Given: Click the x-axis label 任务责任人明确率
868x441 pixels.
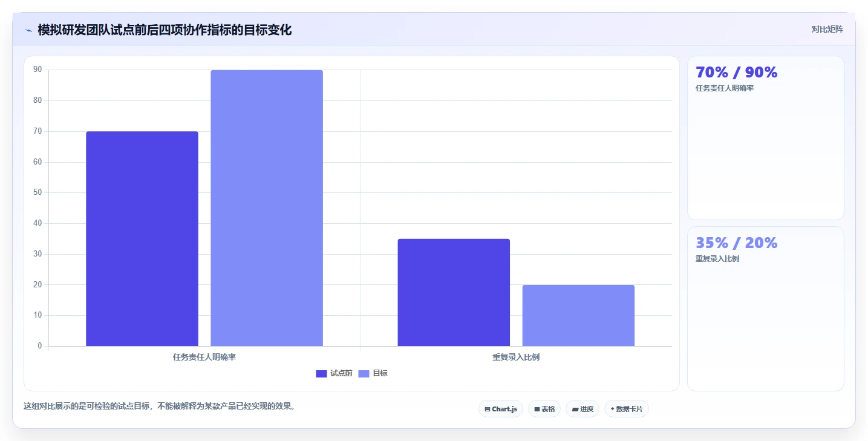Looking at the screenshot, I should [204, 358].
